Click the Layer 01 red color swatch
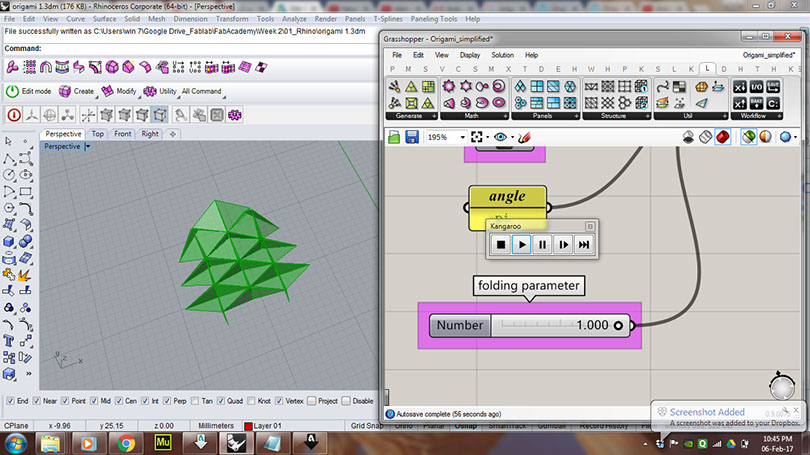 (x=248, y=426)
